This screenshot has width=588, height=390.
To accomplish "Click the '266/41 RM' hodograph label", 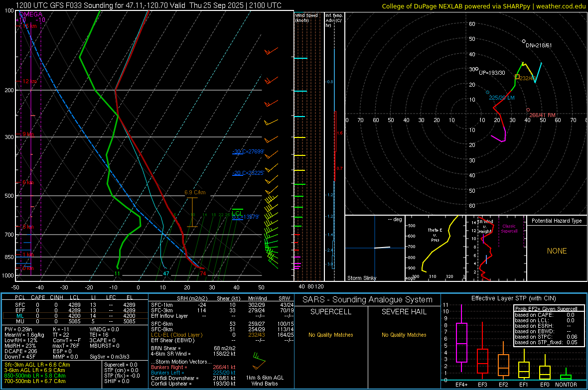I will click(x=543, y=115).
